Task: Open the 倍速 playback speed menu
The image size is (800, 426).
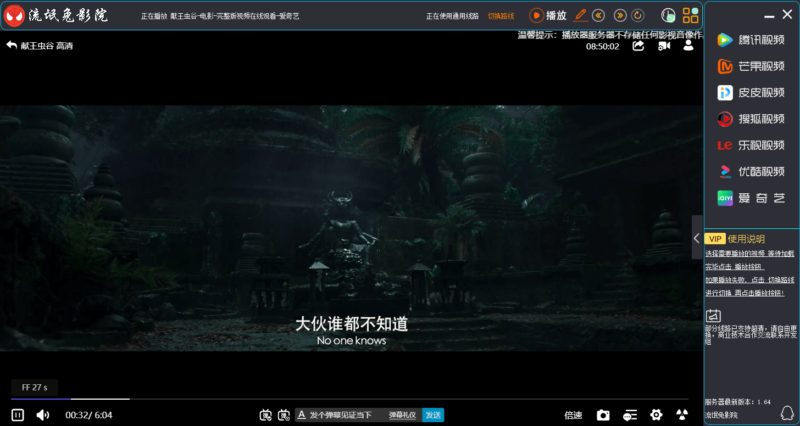Action: pyautogui.click(x=573, y=415)
